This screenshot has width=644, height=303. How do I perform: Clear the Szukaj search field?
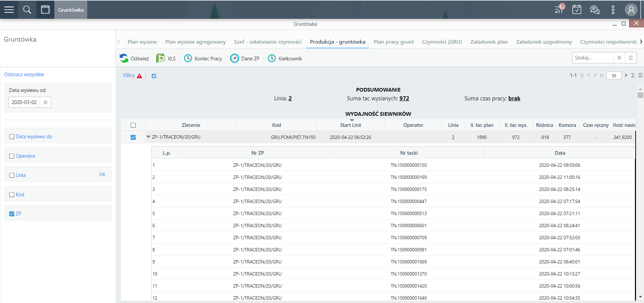(619, 58)
